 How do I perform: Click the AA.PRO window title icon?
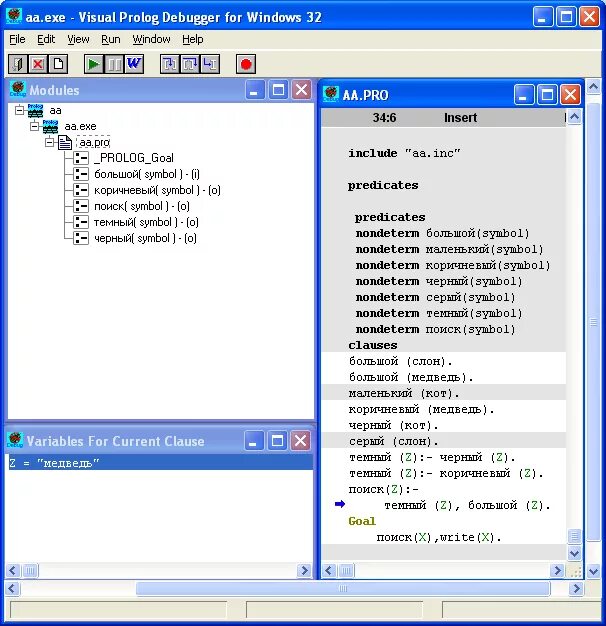[331, 94]
